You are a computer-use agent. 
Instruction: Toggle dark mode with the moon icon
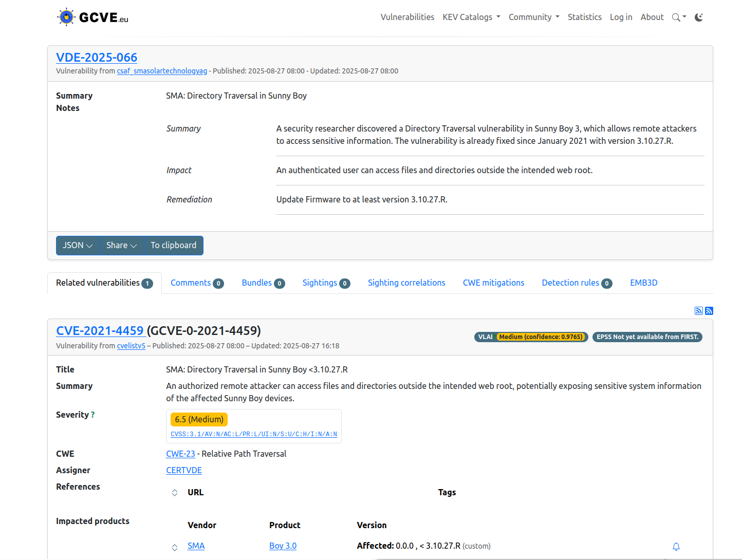click(x=698, y=17)
